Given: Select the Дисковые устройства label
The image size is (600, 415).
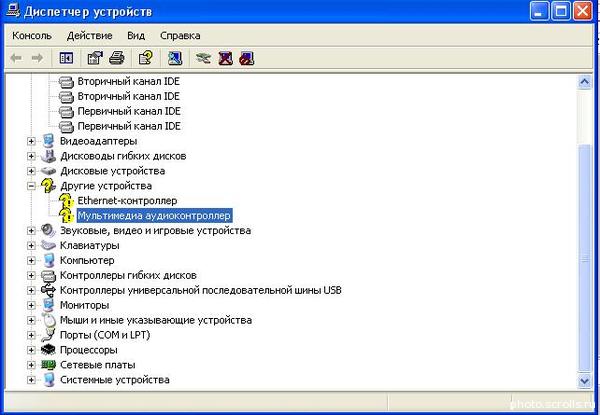Looking at the screenshot, I should click(x=112, y=171).
